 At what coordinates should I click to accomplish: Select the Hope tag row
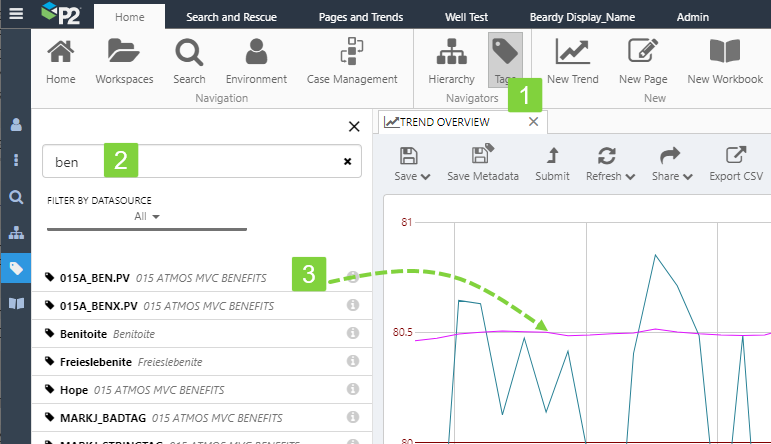(x=202, y=390)
